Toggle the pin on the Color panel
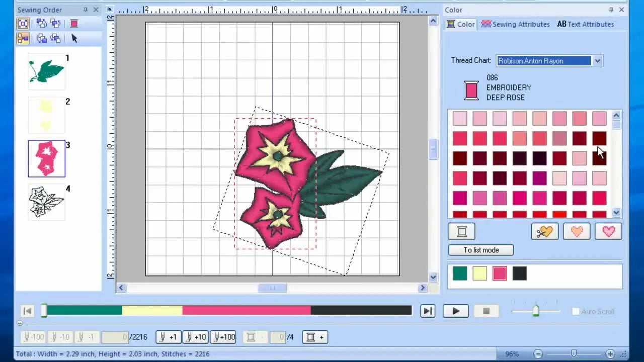The image size is (644, 362). pos(611,9)
